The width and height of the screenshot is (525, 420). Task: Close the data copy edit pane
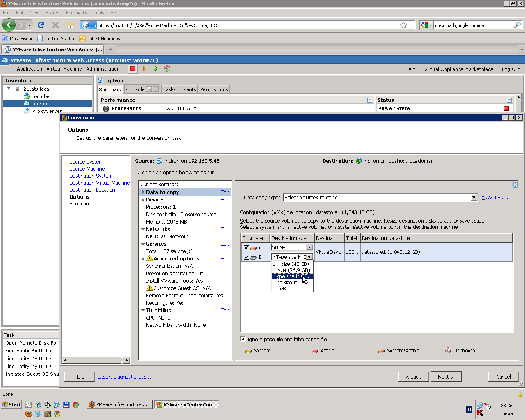515,185
